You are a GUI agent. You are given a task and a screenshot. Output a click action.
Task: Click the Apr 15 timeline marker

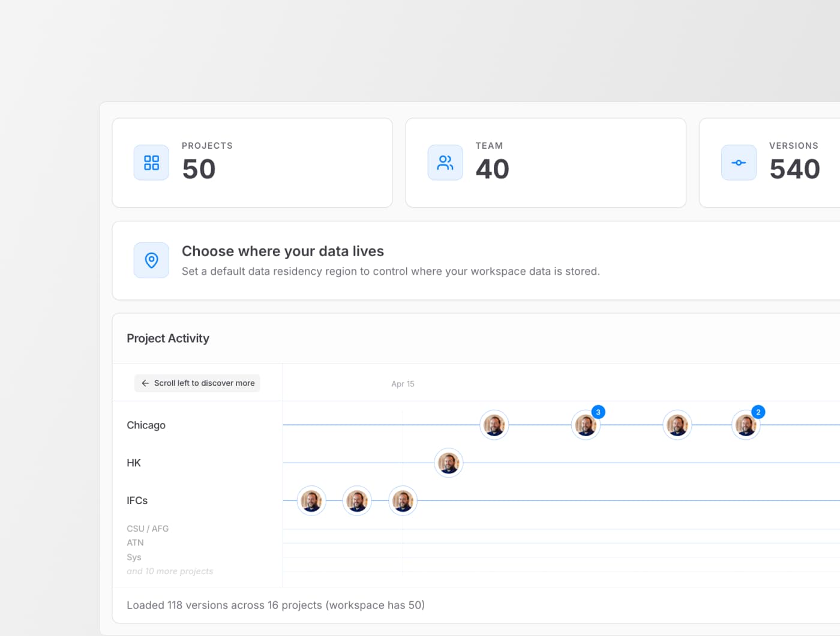[x=403, y=383]
